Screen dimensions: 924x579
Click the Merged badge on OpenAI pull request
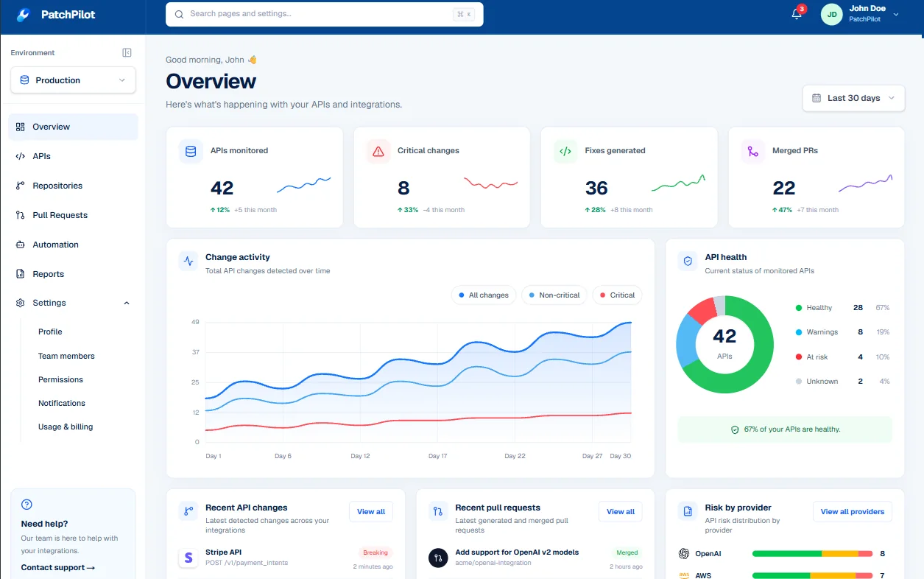click(x=627, y=552)
